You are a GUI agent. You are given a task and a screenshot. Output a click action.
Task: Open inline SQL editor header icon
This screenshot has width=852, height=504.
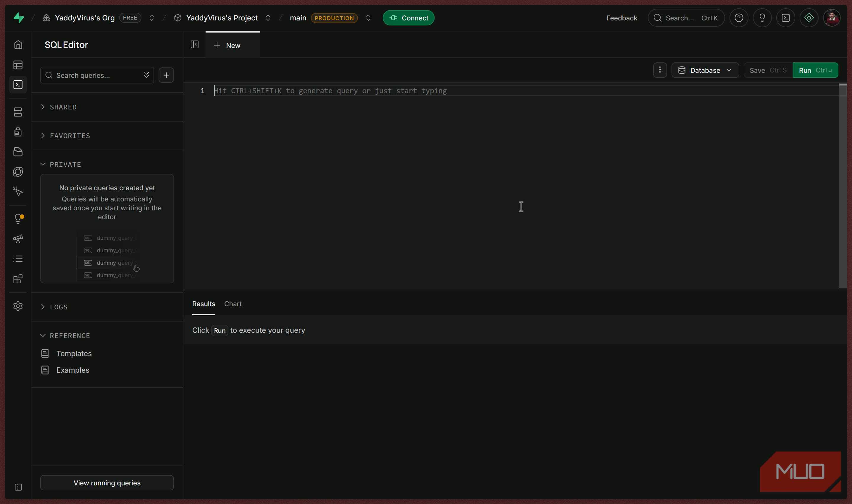(x=785, y=18)
